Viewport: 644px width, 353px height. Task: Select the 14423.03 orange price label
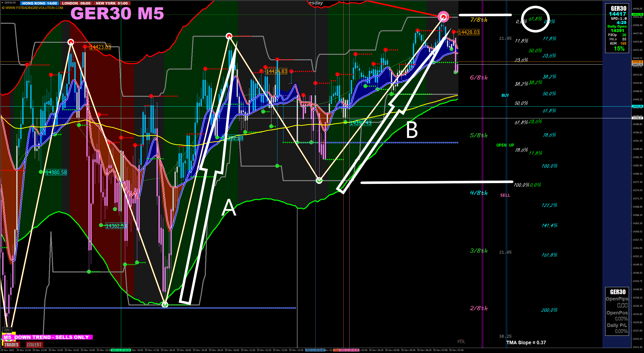[100, 47]
